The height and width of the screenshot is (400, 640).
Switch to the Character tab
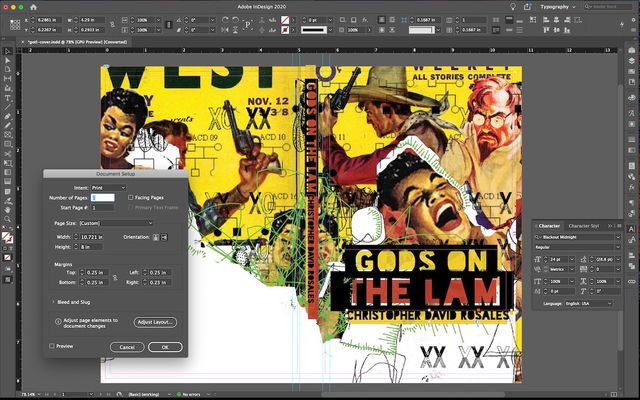tap(549, 226)
